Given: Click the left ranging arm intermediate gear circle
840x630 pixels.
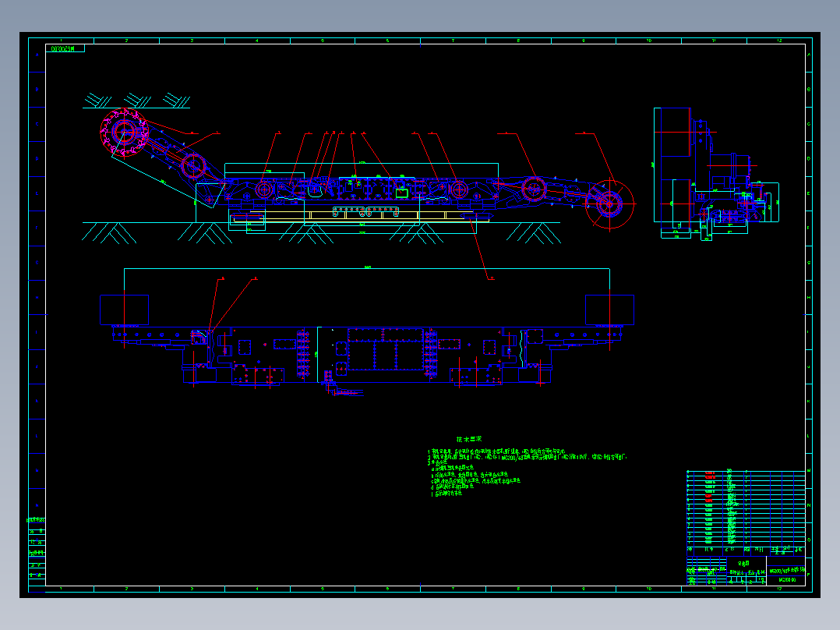Looking at the screenshot, I should pyautogui.click(x=193, y=165).
